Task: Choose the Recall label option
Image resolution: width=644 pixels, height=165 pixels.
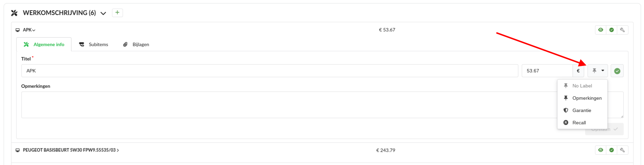Action: (579, 123)
